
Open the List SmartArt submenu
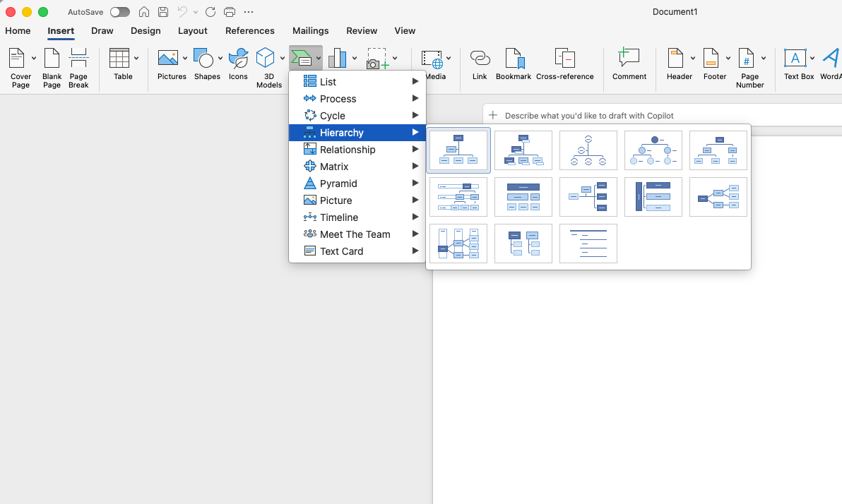[357, 82]
